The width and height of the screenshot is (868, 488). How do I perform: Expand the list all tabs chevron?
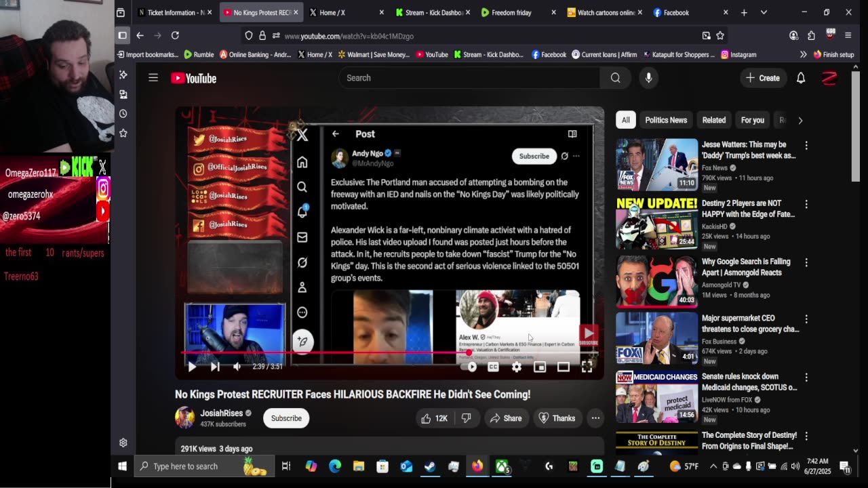pyautogui.click(x=764, y=12)
